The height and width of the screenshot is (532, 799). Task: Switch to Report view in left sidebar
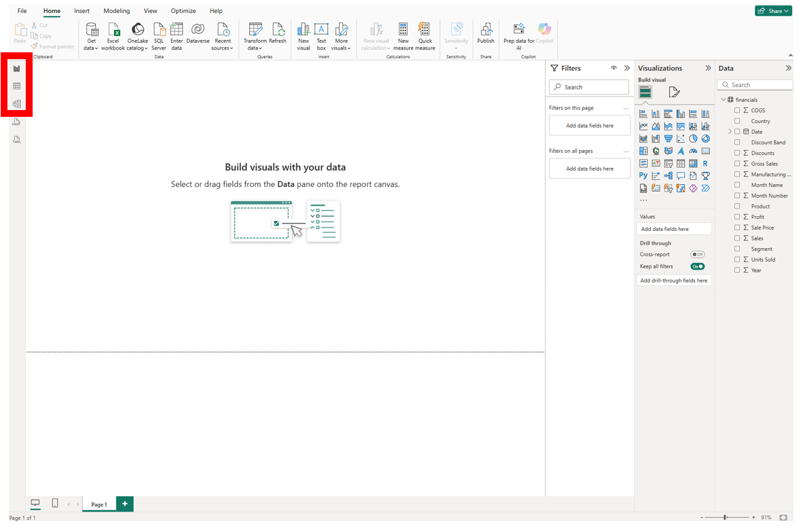click(x=17, y=68)
